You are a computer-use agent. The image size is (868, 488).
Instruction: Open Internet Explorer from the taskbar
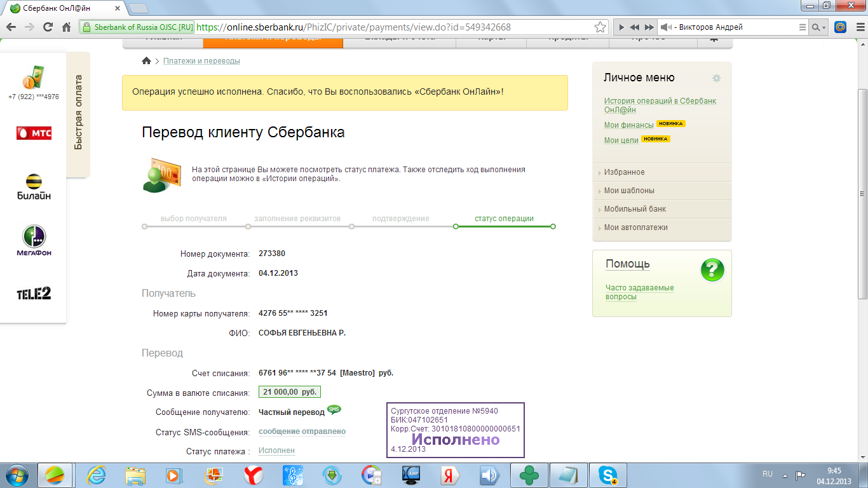(96, 475)
